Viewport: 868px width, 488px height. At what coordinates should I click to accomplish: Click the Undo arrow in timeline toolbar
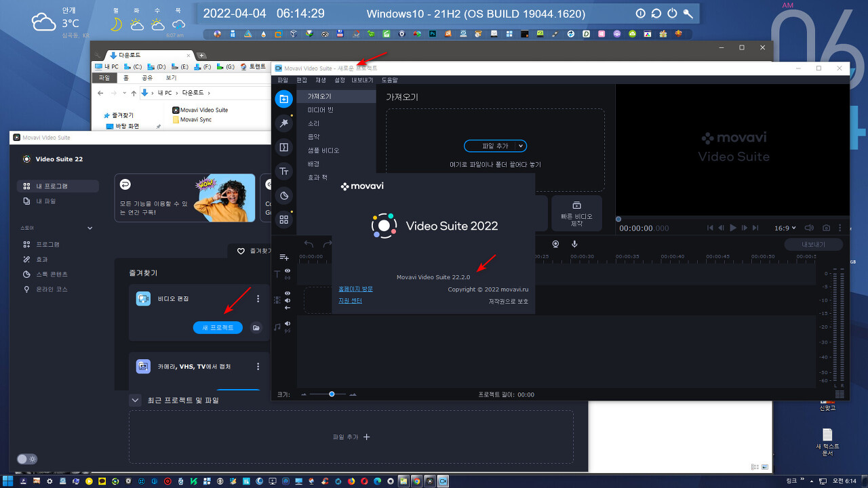[x=309, y=244]
